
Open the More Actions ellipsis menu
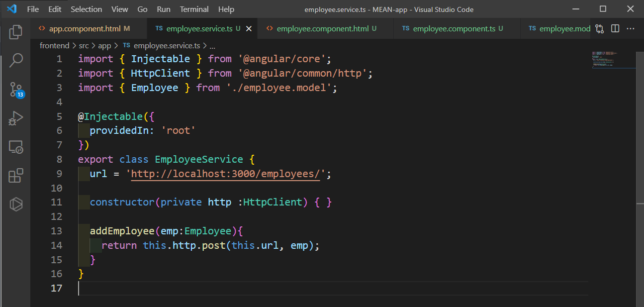[631, 29]
